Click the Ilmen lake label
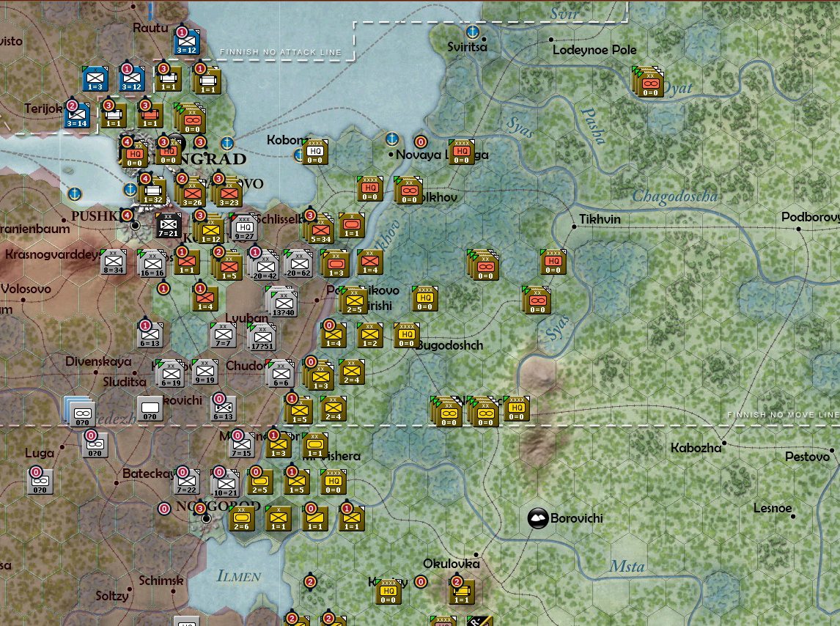This screenshot has width=840, height=626. pyautogui.click(x=239, y=577)
